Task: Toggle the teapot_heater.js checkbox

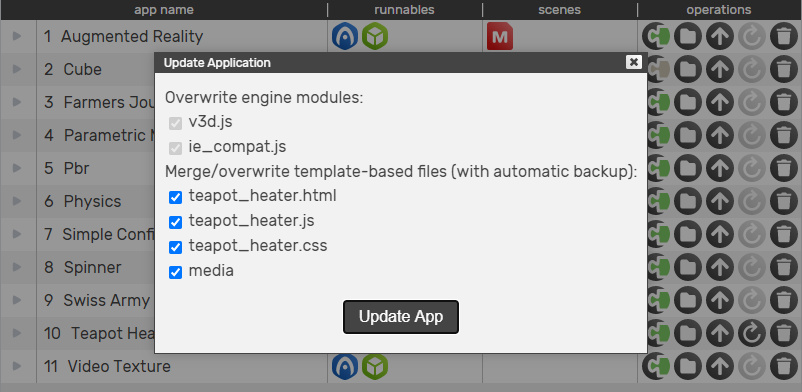Action: [x=175, y=222]
